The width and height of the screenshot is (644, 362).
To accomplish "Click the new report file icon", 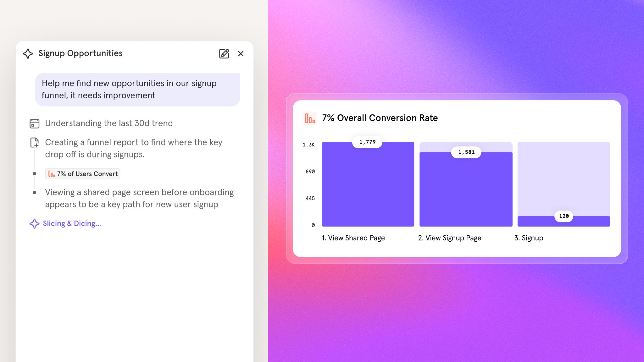I will point(35,143).
